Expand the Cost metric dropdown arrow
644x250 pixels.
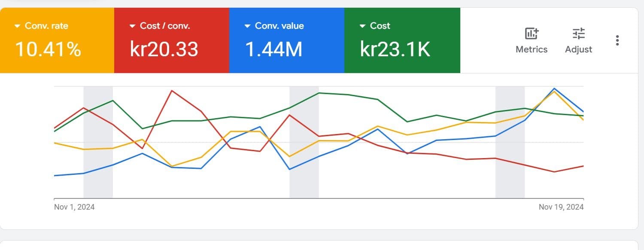(362, 26)
